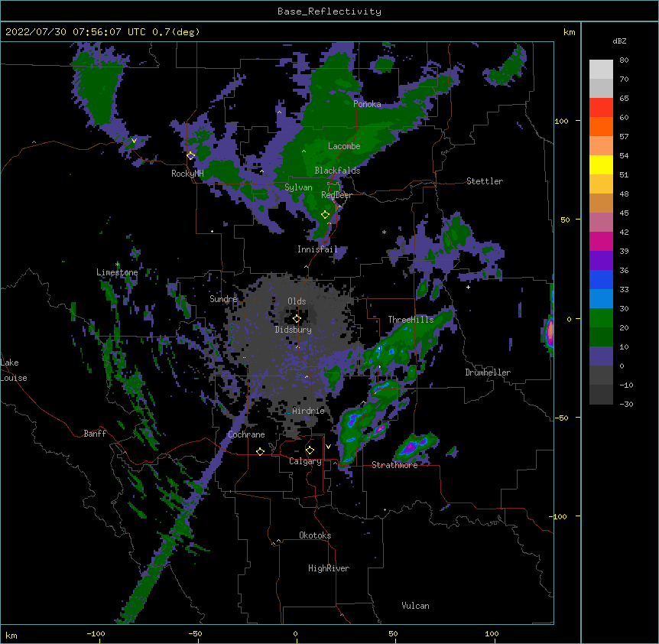Screen dimensions: 659x644
Task: Click the white plus marker southwest of Stettler
Action: tap(468, 287)
